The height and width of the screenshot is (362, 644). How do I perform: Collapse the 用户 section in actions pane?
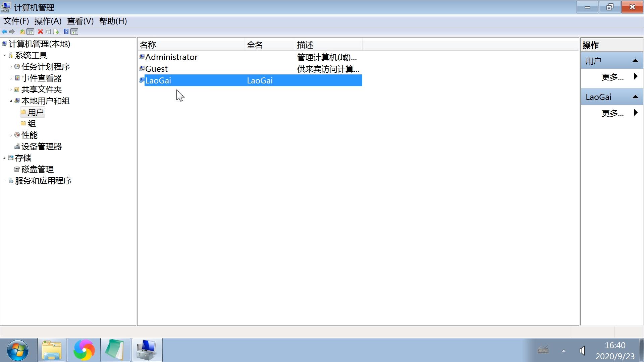[635, 61]
